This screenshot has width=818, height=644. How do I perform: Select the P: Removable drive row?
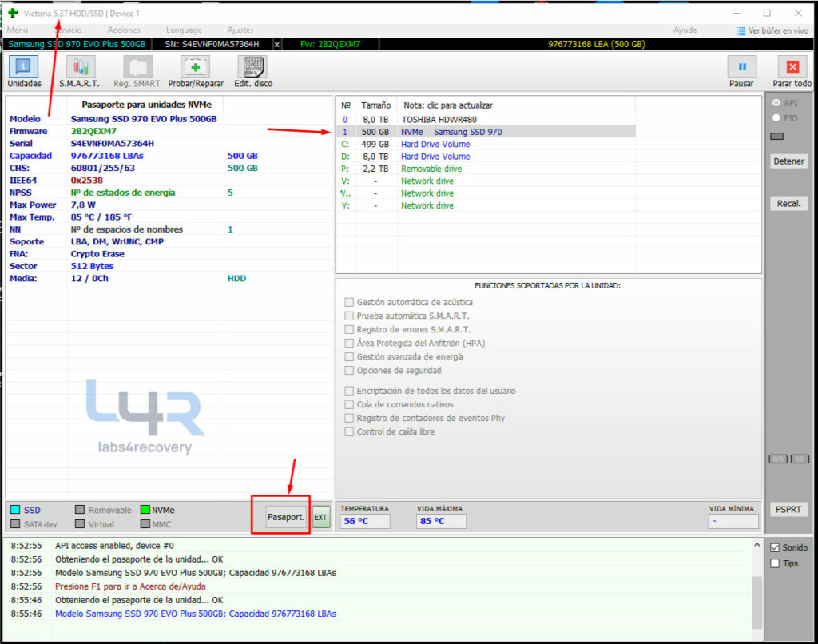tap(486, 169)
